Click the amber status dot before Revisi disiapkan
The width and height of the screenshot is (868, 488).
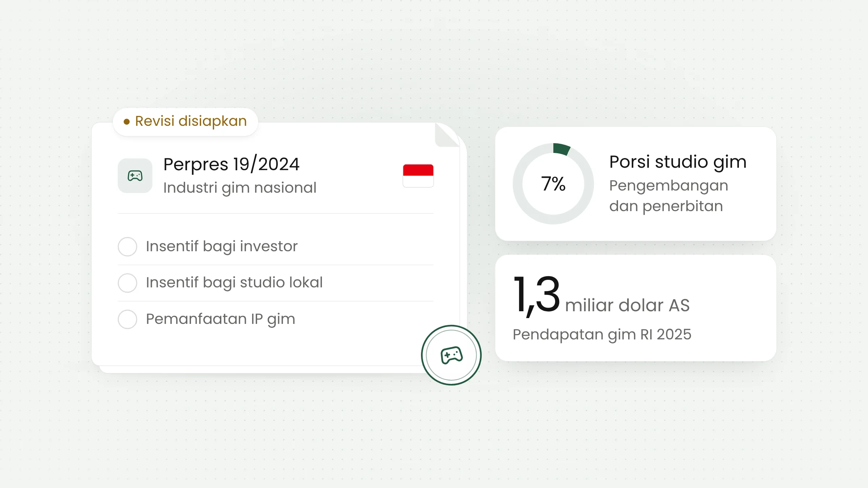tap(127, 122)
